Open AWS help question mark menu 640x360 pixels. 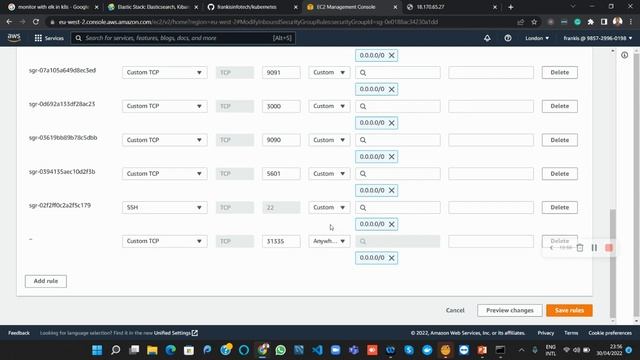coord(508,38)
